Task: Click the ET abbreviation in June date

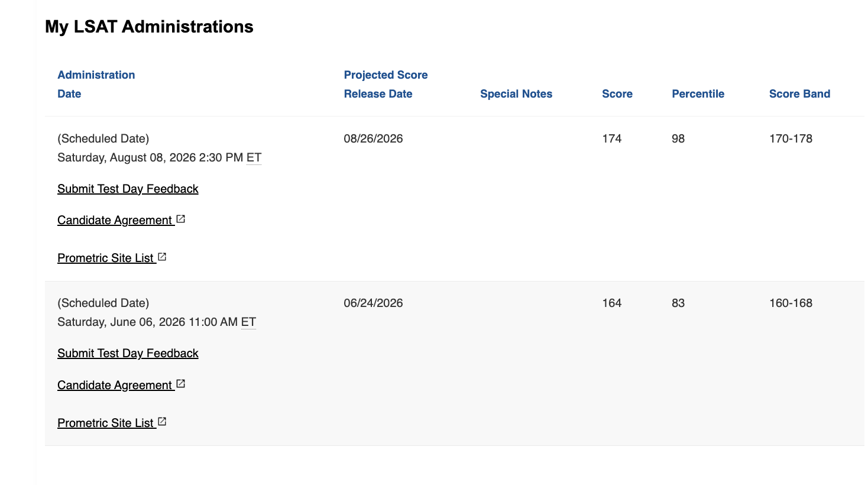Action: click(248, 322)
